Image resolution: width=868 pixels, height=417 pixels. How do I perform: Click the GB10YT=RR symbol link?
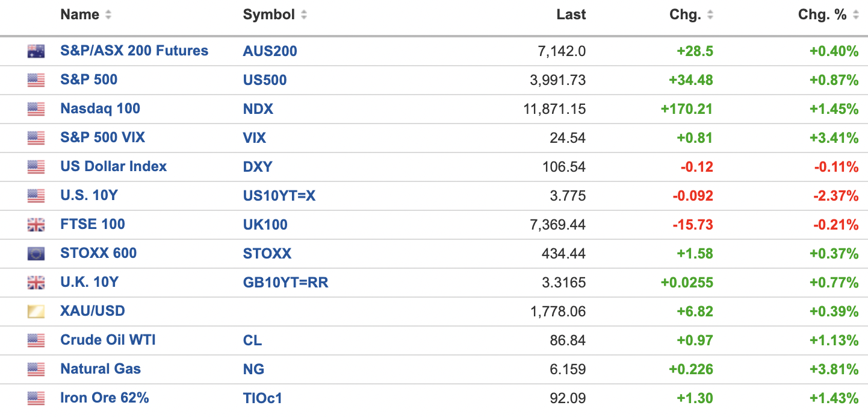pyautogui.click(x=285, y=283)
